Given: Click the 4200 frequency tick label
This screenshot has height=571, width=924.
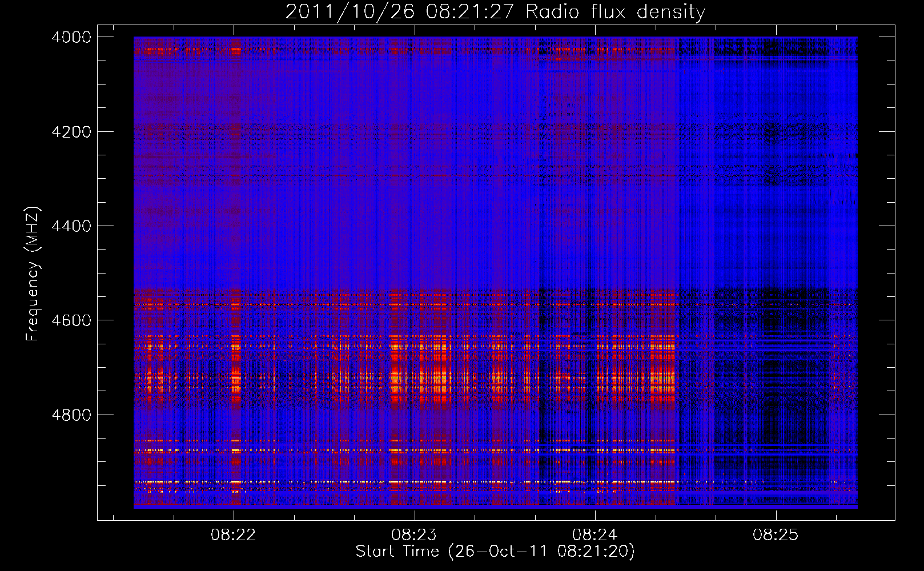Looking at the screenshot, I should pos(71,132).
